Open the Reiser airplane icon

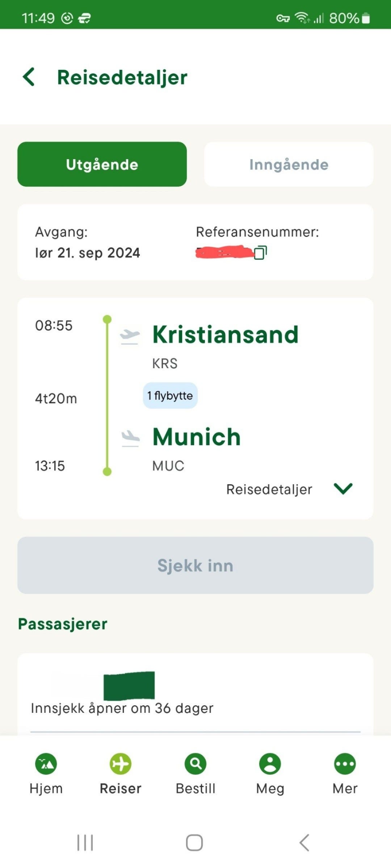click(121, 764)
